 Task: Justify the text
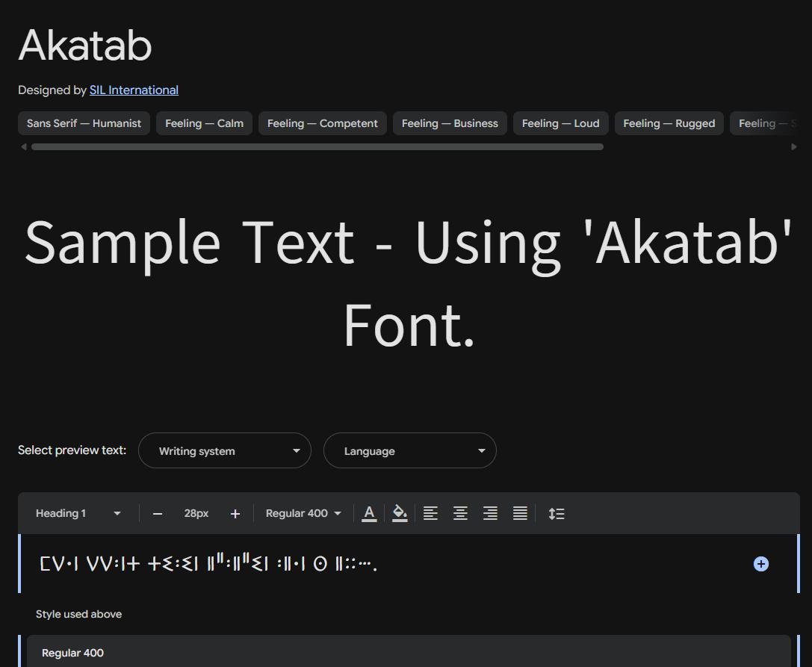click(x=520, y=513)
